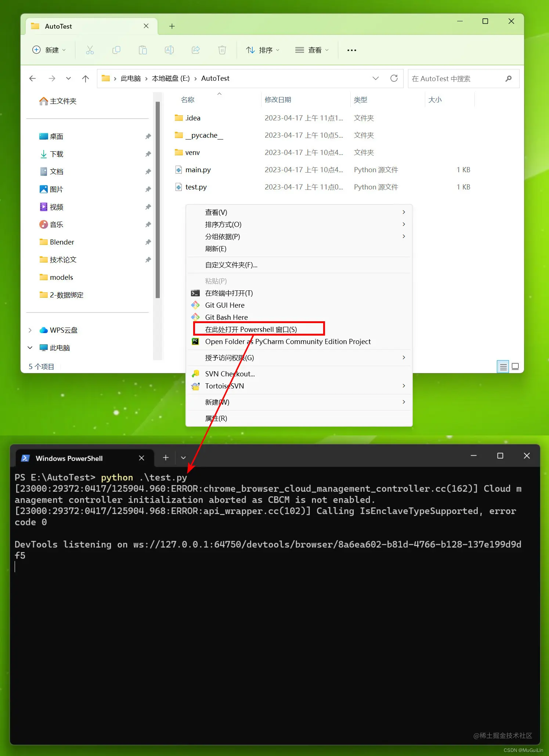The image size is (549, 756).
Task: Click the PyCharm icon in context menu
Action: (x=195, y=341)
